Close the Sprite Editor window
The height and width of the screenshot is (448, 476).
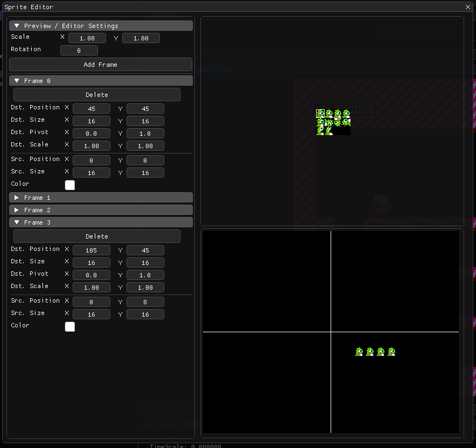[468, 7]
